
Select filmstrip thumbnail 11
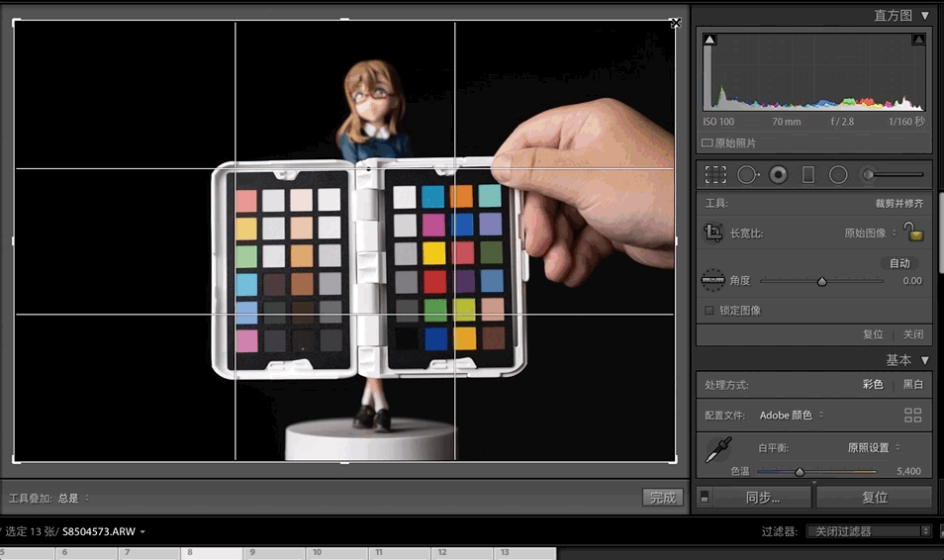point(401,553)
